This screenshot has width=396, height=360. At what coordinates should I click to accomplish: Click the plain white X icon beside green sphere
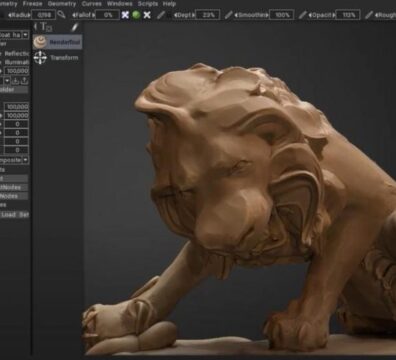(147, 15)
